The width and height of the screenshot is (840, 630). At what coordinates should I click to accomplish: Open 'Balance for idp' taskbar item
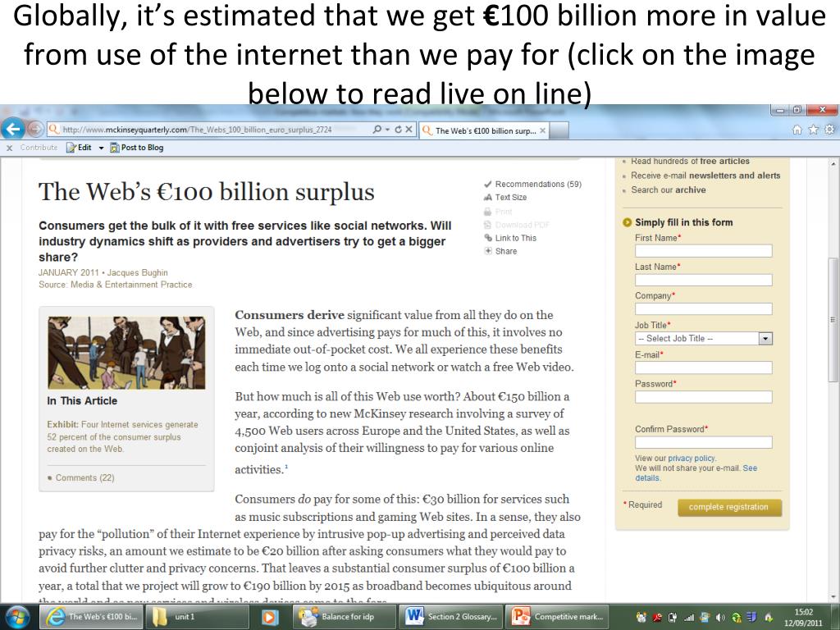click(x=344, y=617)
